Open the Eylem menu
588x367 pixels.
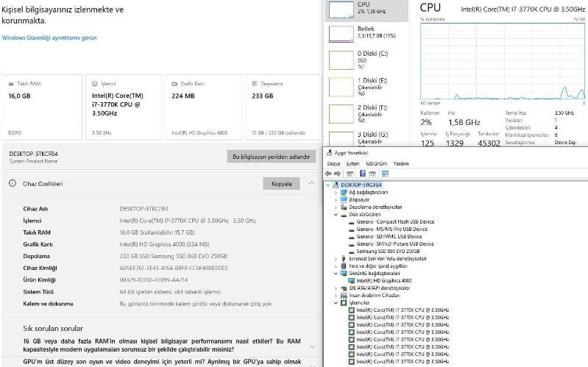pyautogui.click(x=353, y=163)
